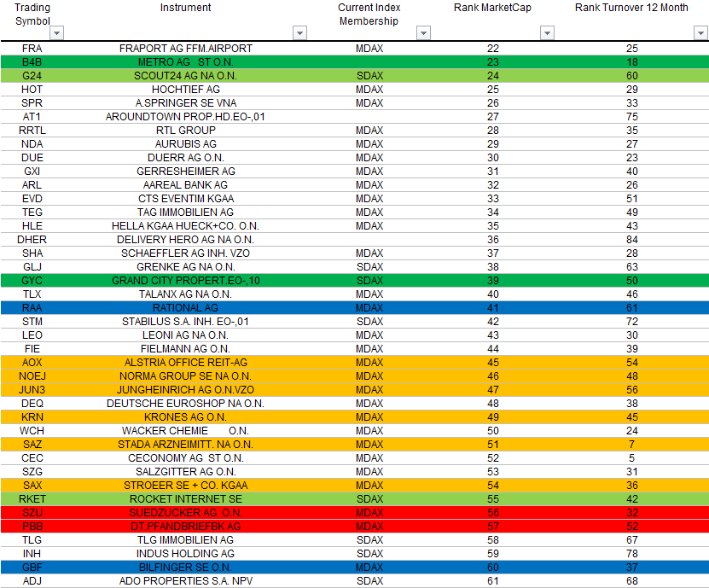Click ROCKET INTERNET SE cell

[x=186, y=499]
